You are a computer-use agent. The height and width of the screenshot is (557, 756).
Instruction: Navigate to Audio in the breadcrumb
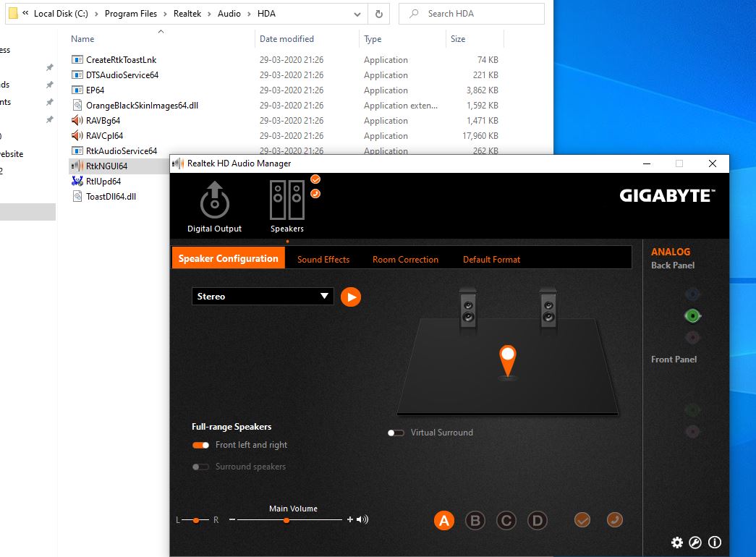(229, 14)
